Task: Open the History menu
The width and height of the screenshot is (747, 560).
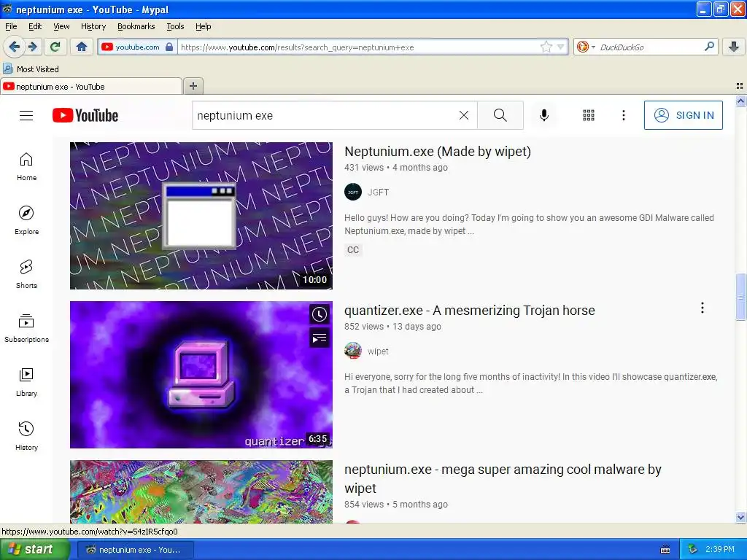Action: pos(93,26)
